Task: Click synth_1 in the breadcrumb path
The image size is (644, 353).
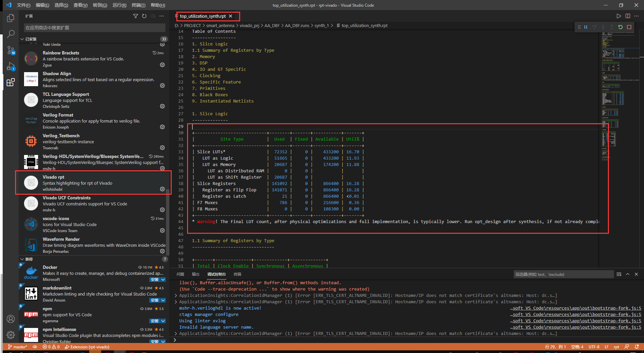Action: click(x=321, y=25)
